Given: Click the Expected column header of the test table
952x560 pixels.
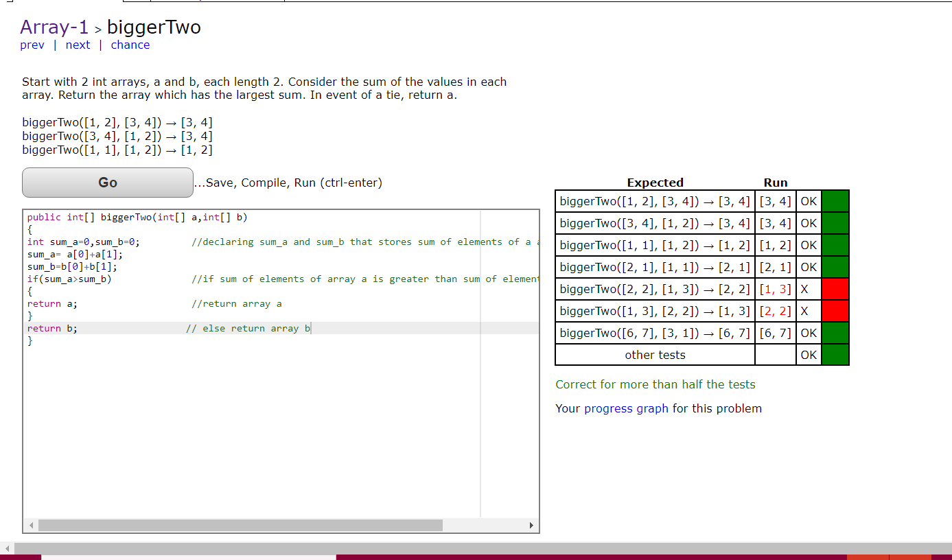Looking at the screenshot, I should coord(655,183).
